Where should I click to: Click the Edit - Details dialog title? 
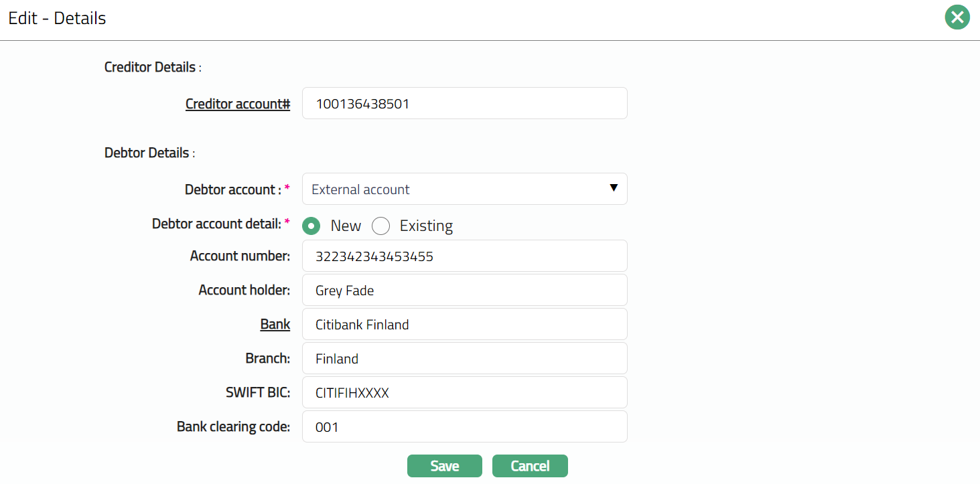(57, 18)
